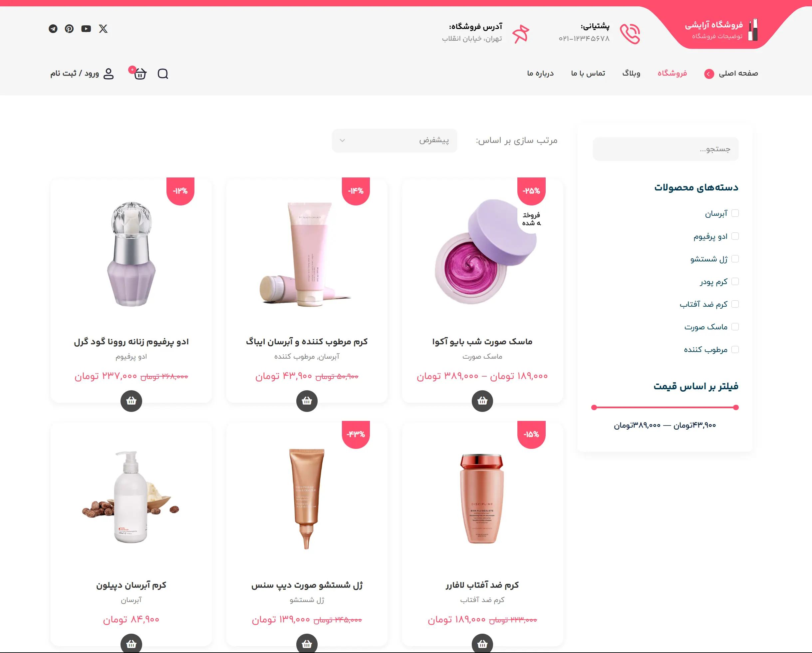Open the Pinterest social icon
Screen dimensions: 812x653
tap(69, 29)
